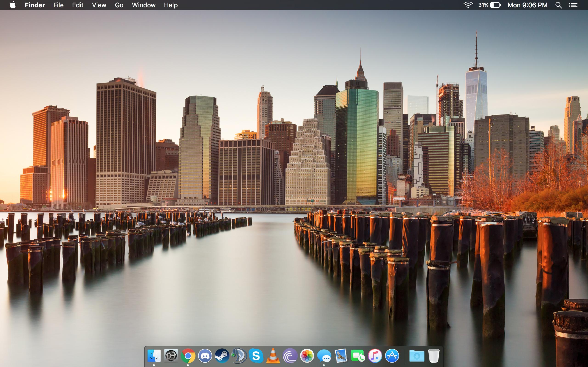
Task: Launch iTunes from the dock
Action: pyautogui.click(x=375, y=356)
